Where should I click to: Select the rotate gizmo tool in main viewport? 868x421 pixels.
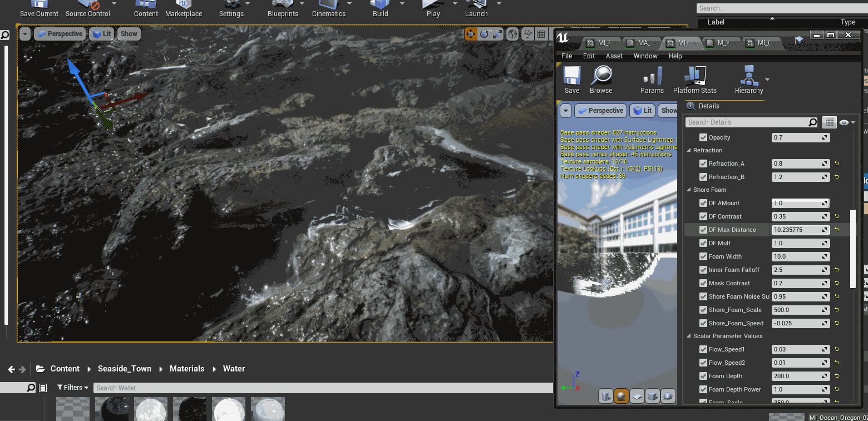coord(484,34)
